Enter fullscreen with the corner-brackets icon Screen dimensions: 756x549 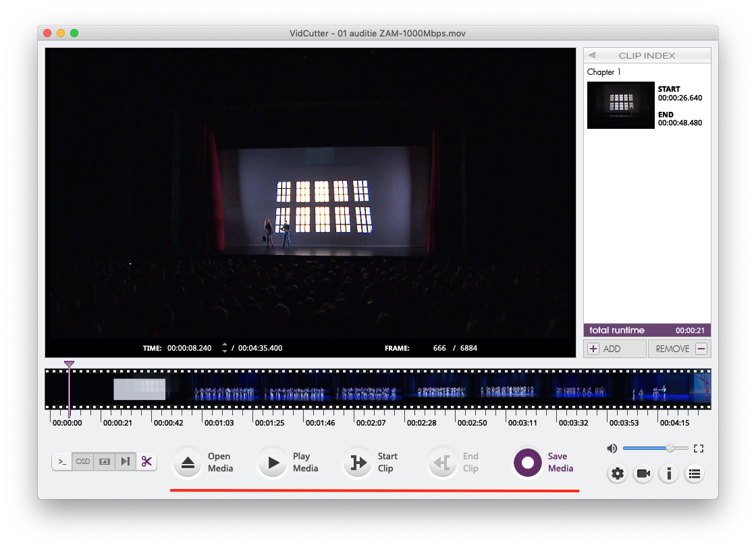pyautogui.click(x=699, y=449)
